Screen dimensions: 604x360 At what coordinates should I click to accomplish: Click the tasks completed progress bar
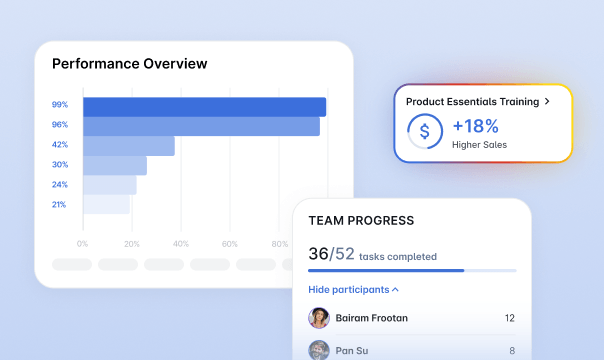pyautogui.click(x=412, y=271)
